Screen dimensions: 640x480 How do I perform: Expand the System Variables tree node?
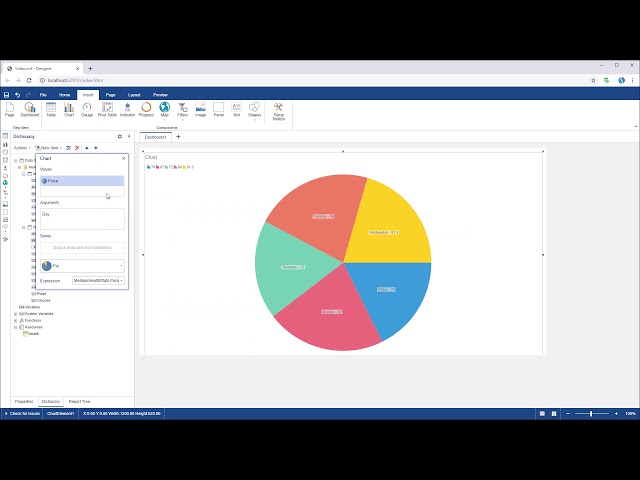point(16,314)
